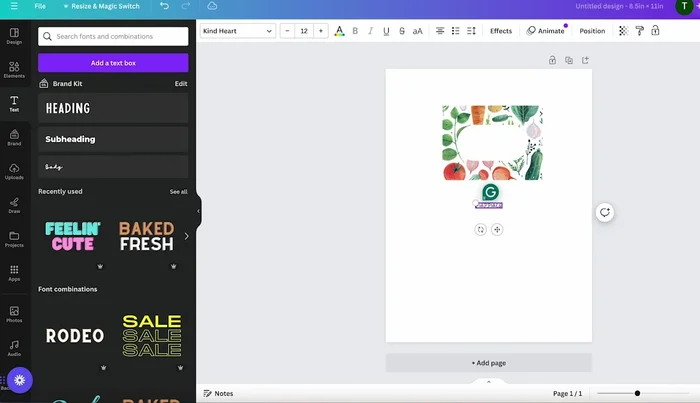This screenshot has width=700, height=403.
Task: Toggle uppercase aA formatting
Action: point(417,31)
